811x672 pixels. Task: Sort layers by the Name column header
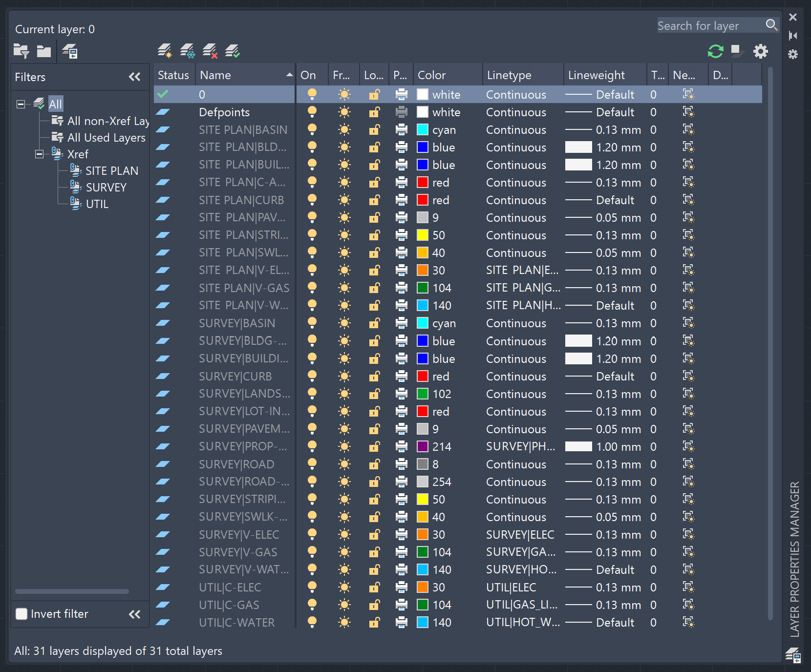click(x=215, y=75)
